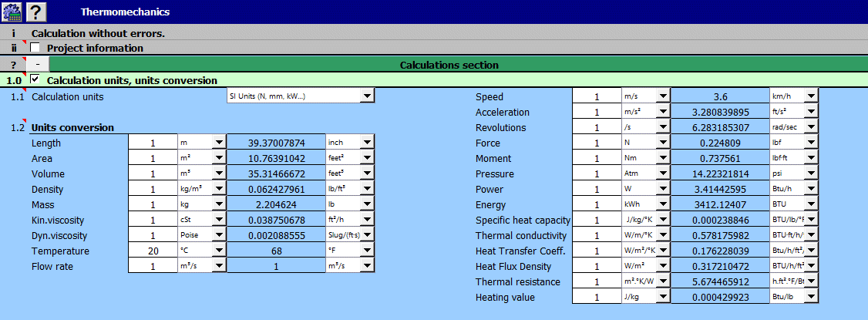Toggle the Project information checkbox

35,48
